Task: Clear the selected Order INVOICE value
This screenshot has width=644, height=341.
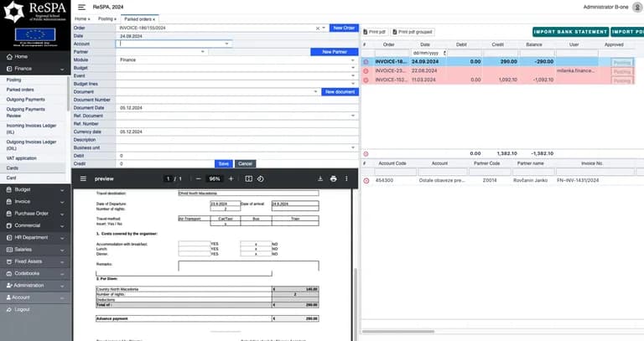Action: click(x=318, y=28)
